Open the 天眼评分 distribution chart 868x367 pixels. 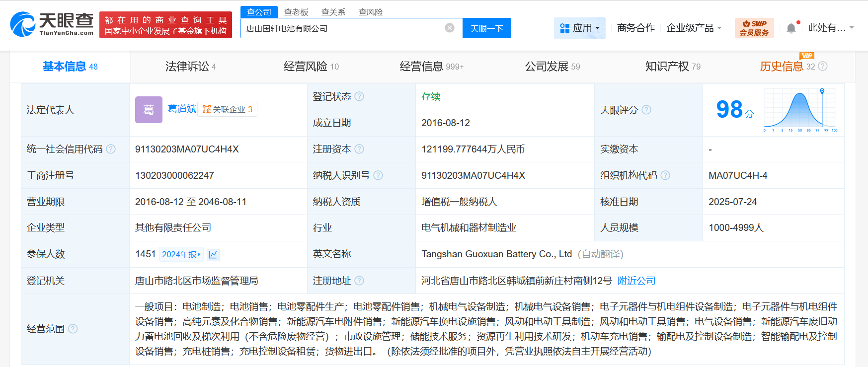pyautogui.click(x=800, y=110)
